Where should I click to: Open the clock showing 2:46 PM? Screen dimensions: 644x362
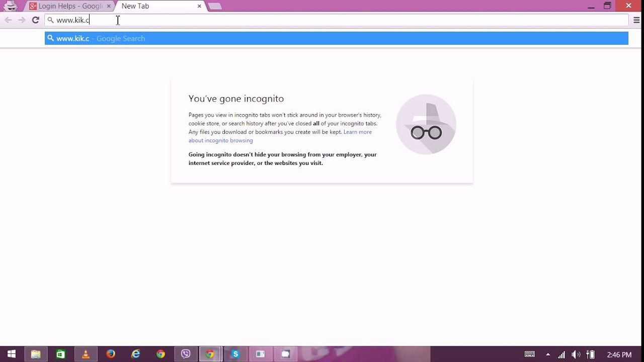pos(619,354)
